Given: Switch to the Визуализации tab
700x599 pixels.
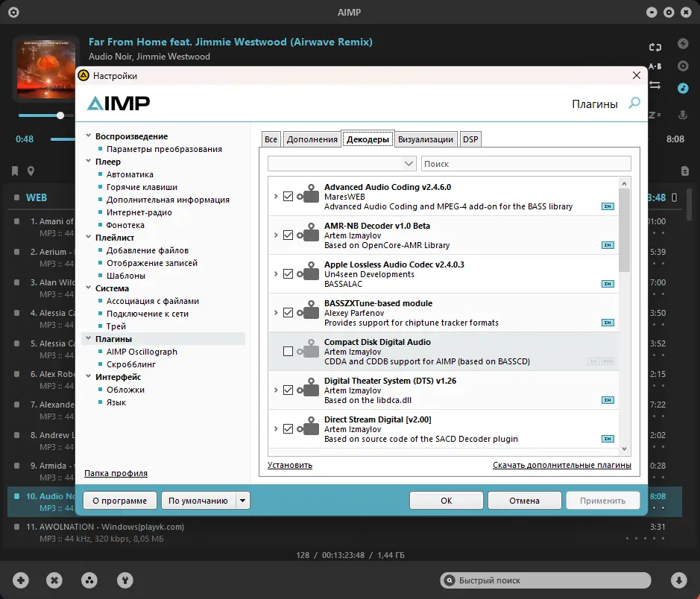Looking at the screenshot, I should pyautogui.click(x=426, y=139).
